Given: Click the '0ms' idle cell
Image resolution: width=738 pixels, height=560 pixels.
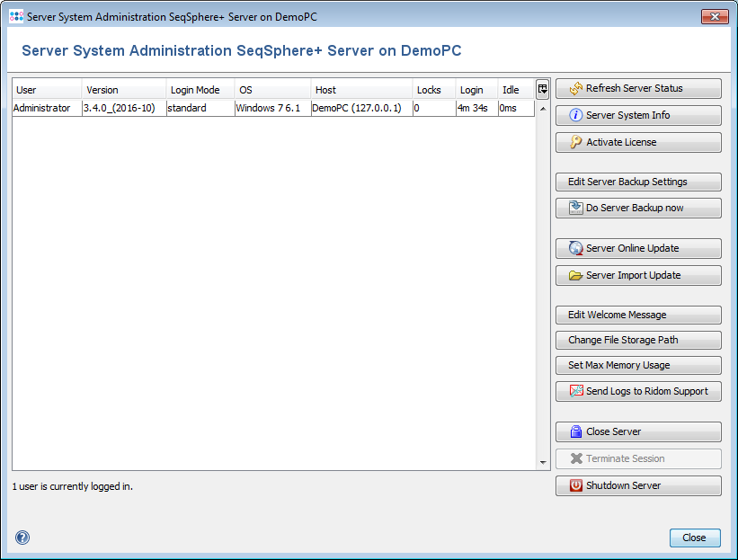Looking at the screenshot, I should click(x=516, y=108).
